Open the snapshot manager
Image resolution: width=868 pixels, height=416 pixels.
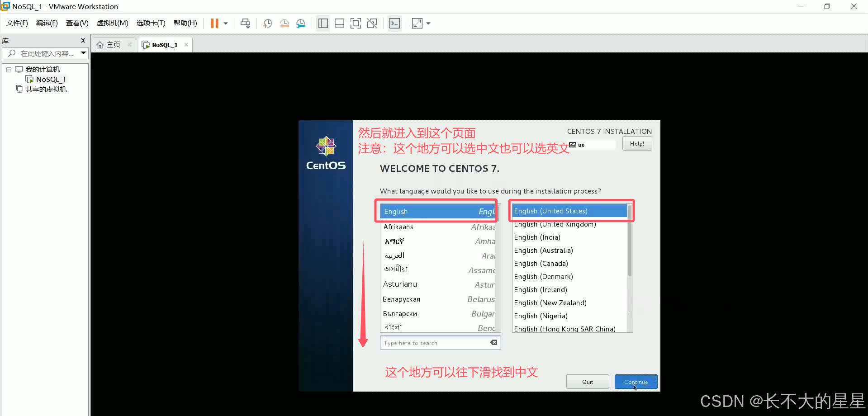coord(301,23)
